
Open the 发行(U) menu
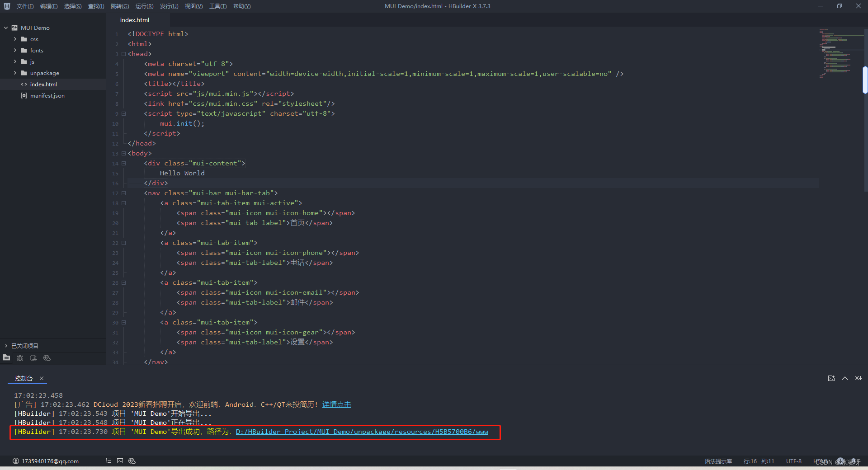[x=169, y=6]
